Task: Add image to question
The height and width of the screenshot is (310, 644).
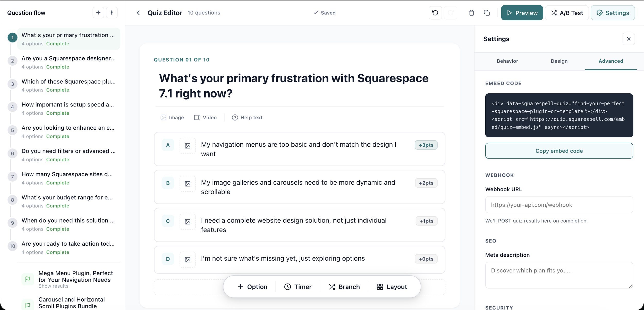Action: [172, 118]
